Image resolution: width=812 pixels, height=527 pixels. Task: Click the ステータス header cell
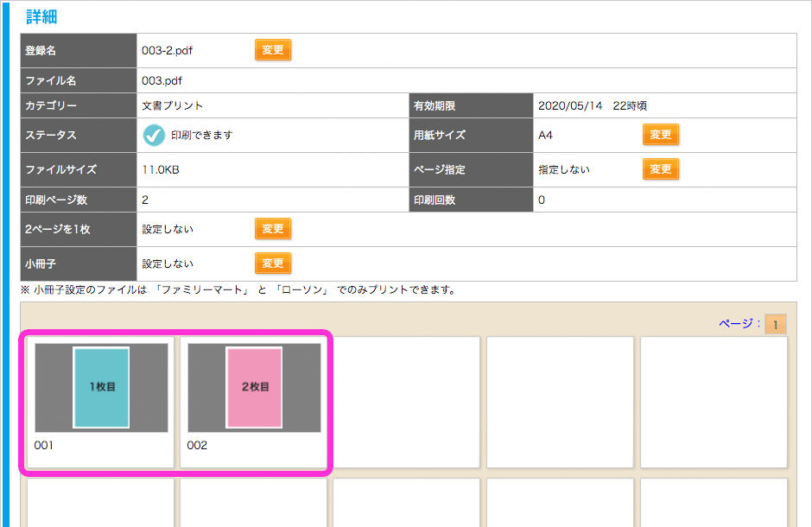79,135
